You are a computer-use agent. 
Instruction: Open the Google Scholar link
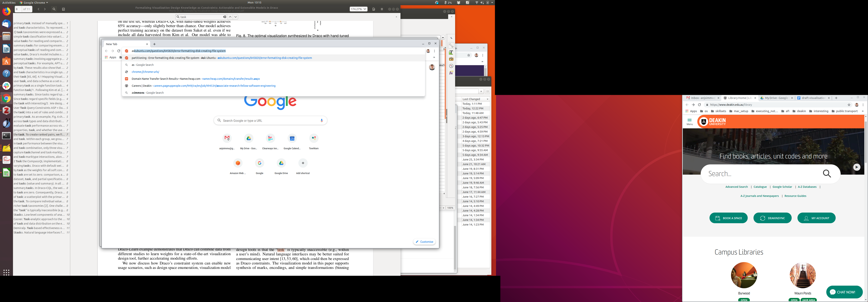pos(782,187)
